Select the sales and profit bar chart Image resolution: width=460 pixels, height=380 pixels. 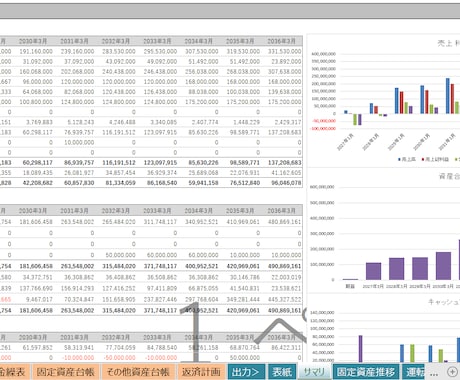point(383,100)
